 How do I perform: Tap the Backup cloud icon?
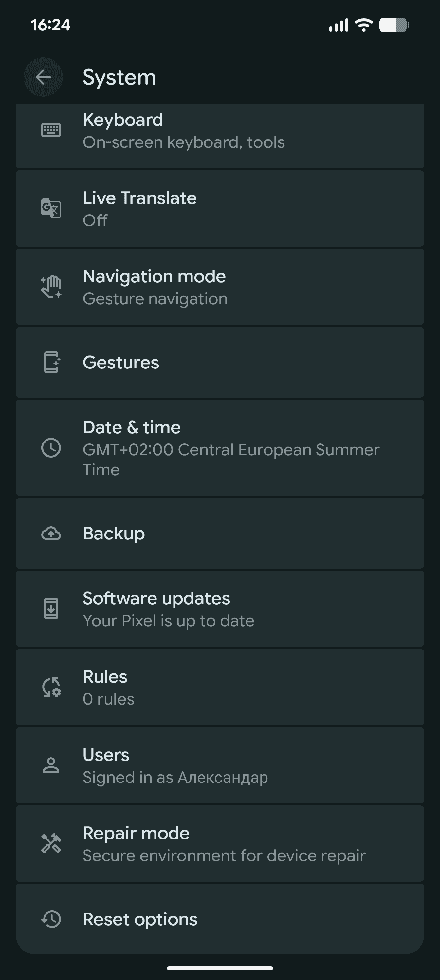click(x=51, y=533)
